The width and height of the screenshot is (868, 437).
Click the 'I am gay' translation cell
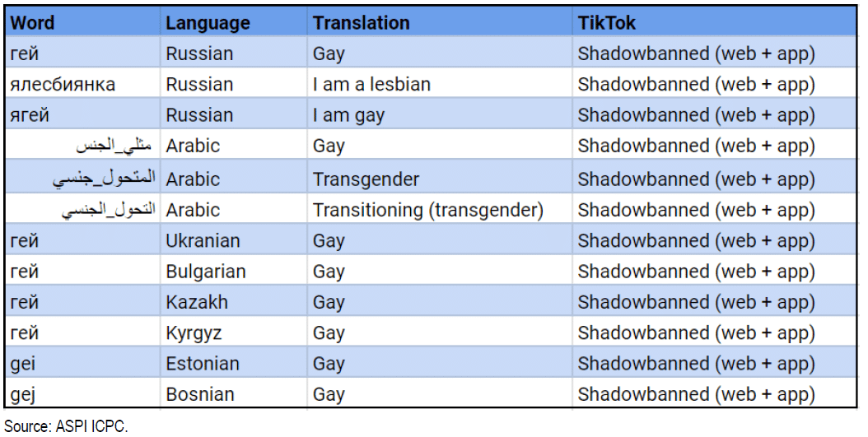click(349, 115)
